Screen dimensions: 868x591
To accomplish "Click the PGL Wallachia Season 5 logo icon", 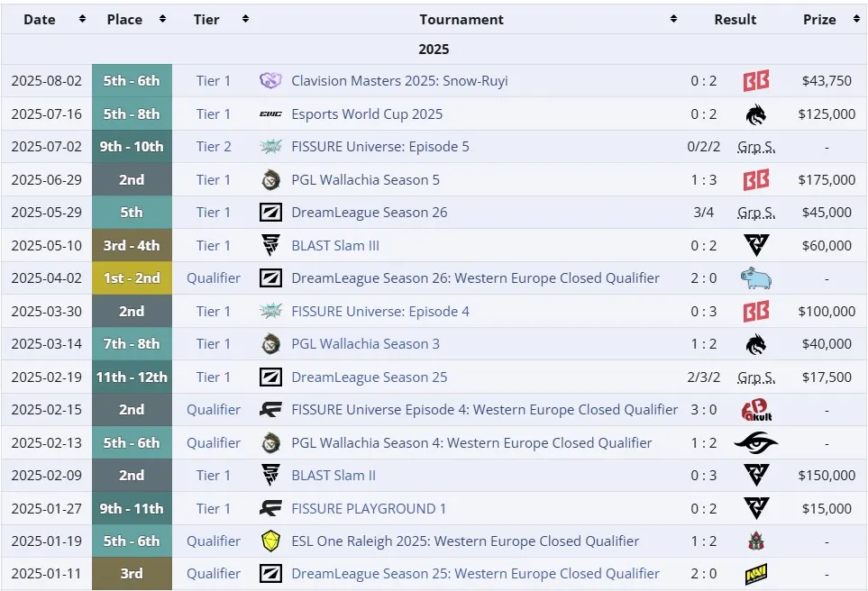I will pos(270,180).
